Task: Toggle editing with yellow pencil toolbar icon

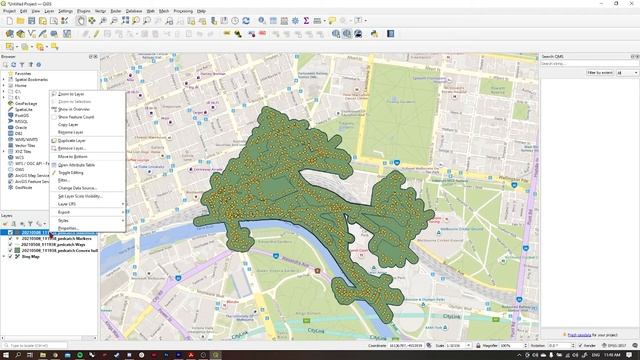Action: [x=96, y=34]
